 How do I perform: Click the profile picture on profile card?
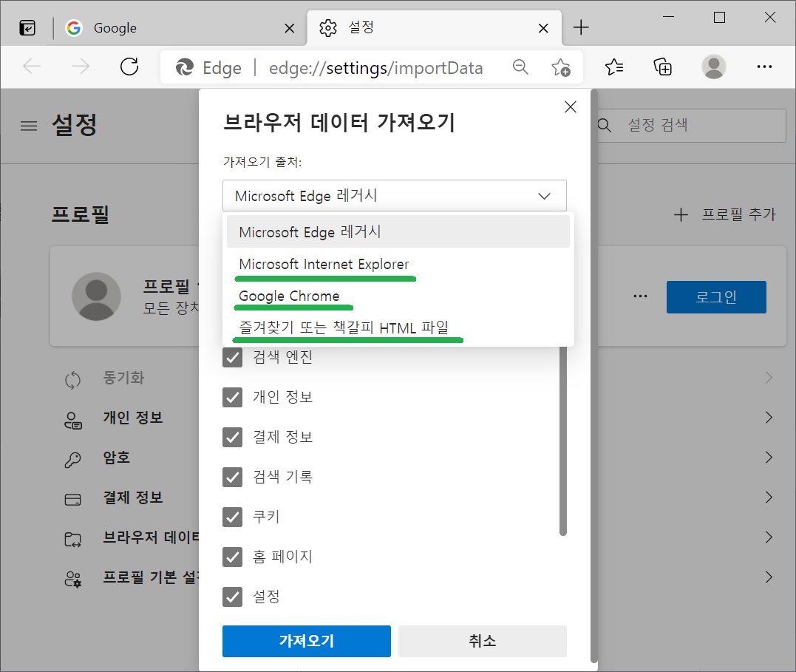97,296
